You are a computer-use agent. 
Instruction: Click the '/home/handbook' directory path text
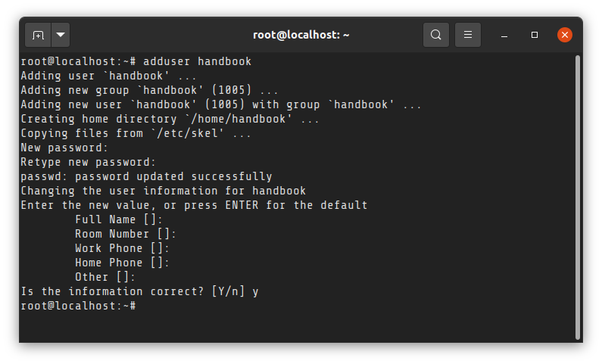238,119
